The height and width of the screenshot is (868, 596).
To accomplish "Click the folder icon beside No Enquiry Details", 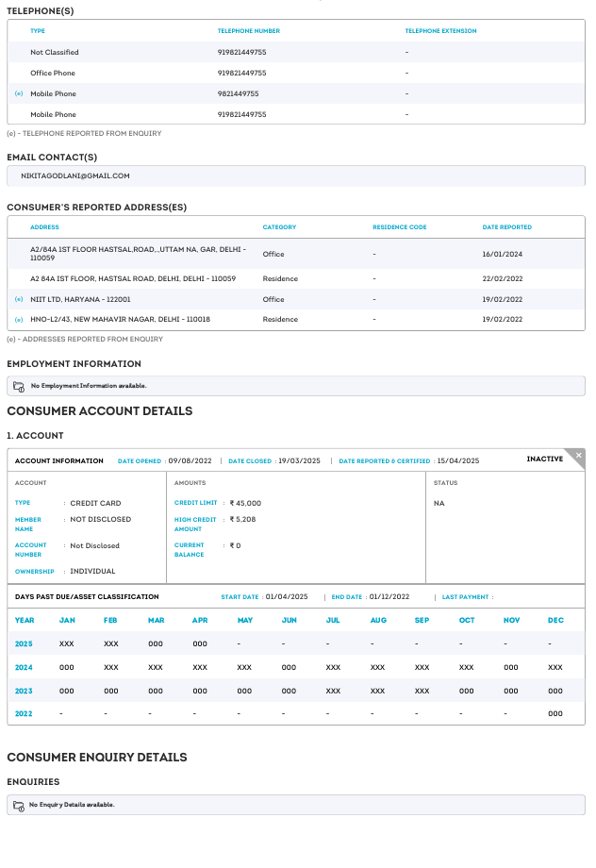I will pyautogui.click(x=20, y=805).
